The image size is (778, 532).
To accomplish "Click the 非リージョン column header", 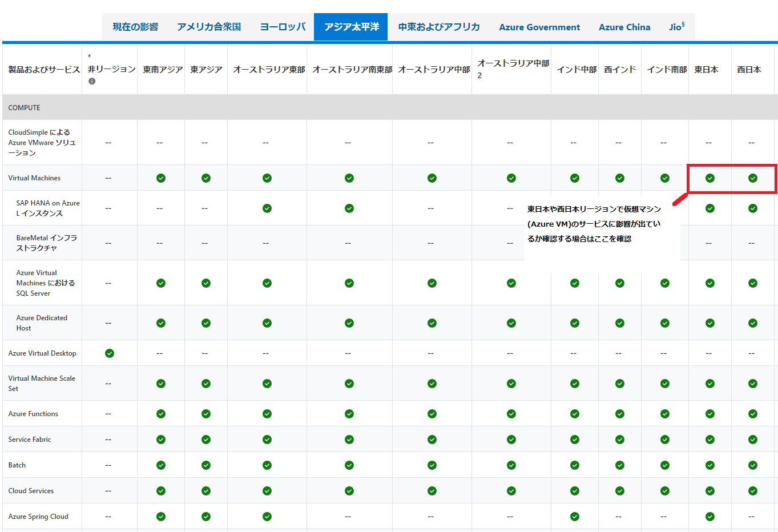I will [111, 69].
